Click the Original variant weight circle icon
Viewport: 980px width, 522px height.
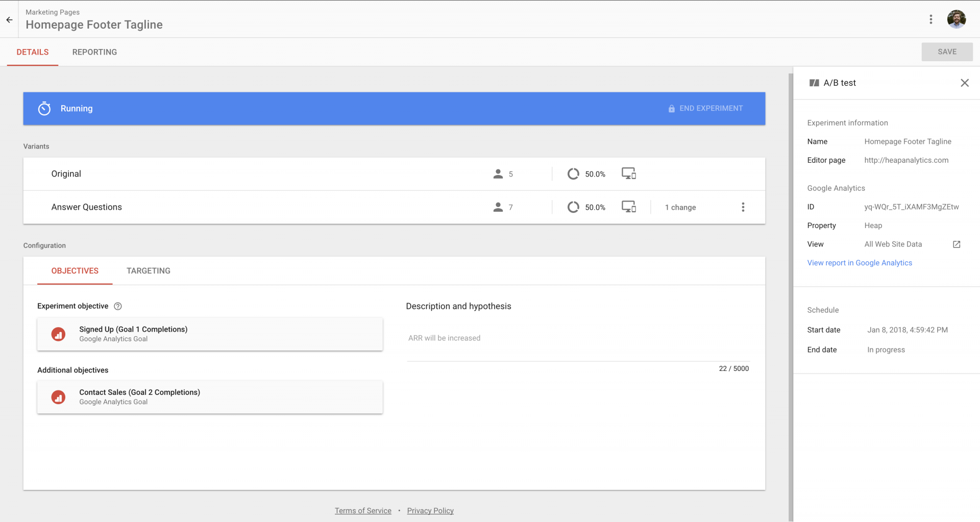coord(573,174)
